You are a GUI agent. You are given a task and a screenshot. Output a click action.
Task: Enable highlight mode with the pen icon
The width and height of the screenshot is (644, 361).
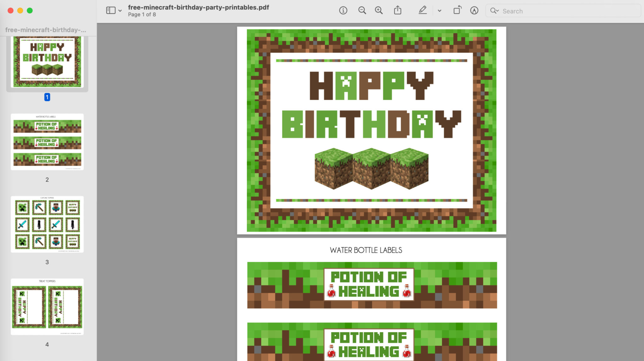423,10
